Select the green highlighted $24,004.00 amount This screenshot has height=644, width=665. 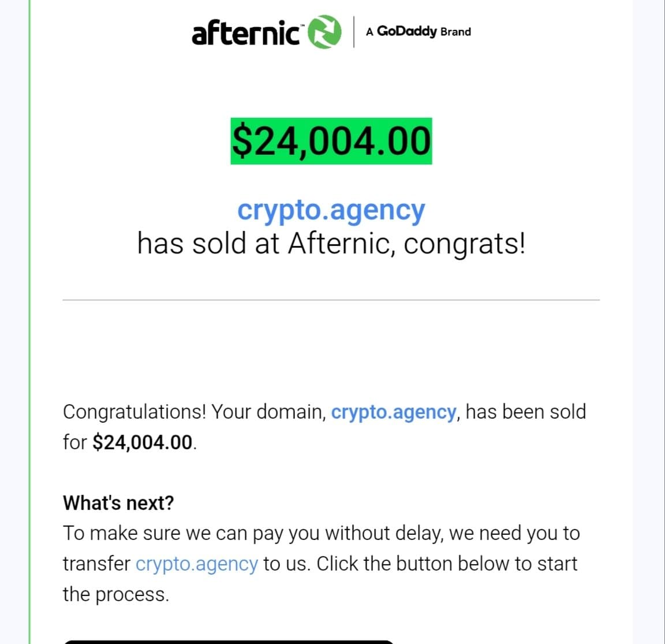331,142
